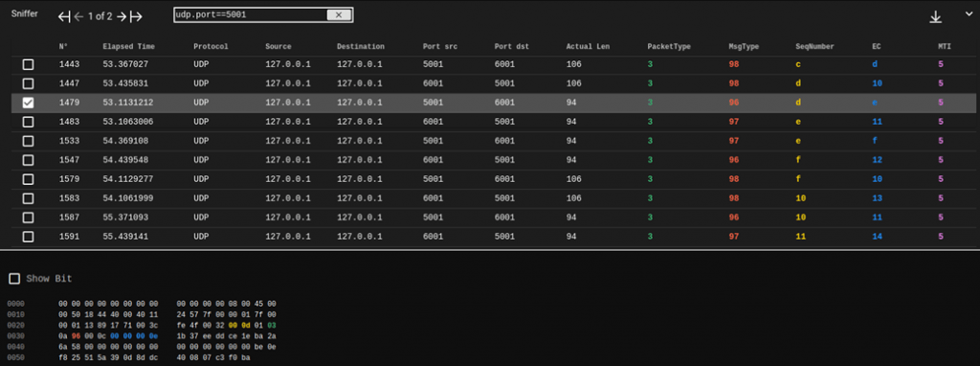Click hex dump offset 0010

[x=15, y=314]
